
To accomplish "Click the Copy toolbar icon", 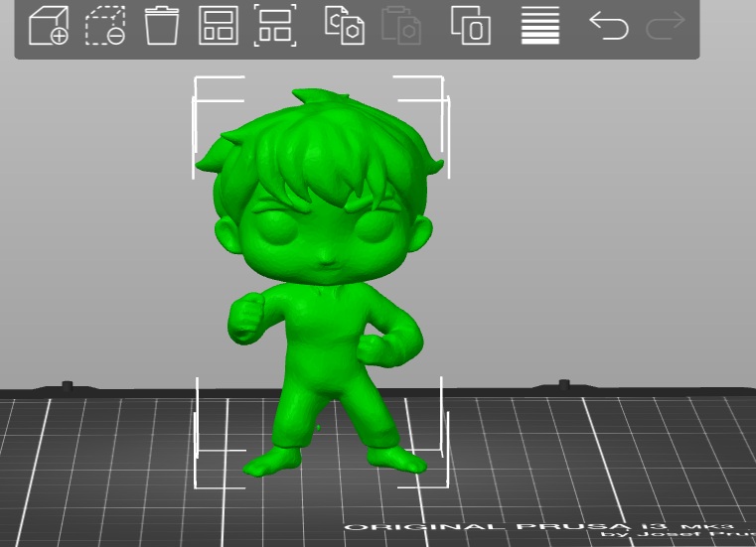I will pos(345,26).
